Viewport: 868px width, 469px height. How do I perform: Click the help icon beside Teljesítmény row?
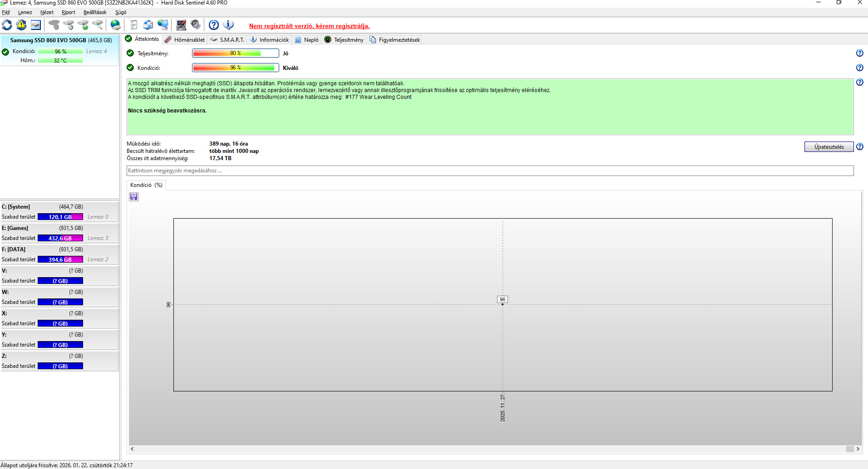pos(859,53)
